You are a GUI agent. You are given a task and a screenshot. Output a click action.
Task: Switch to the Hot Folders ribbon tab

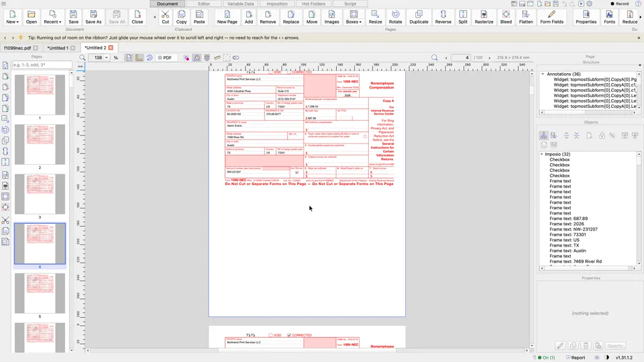tap(313, 4)
